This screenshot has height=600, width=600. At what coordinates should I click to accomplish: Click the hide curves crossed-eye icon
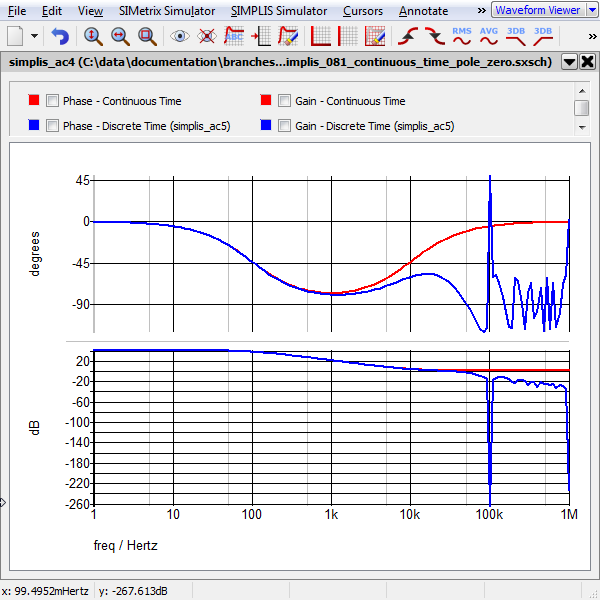point(207,36)
